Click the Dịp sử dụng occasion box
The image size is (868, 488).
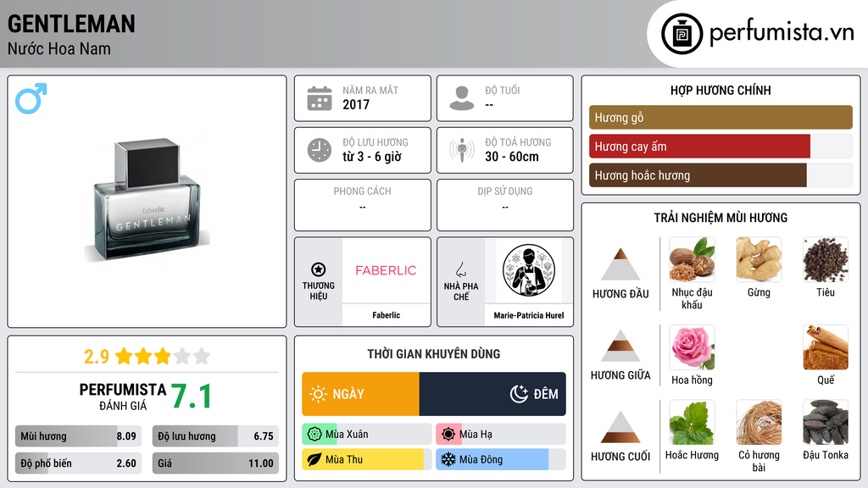[505, 205]
